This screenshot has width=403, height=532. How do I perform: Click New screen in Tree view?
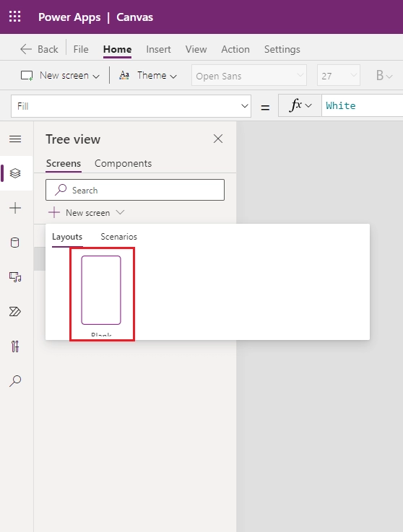coord(87,213)
